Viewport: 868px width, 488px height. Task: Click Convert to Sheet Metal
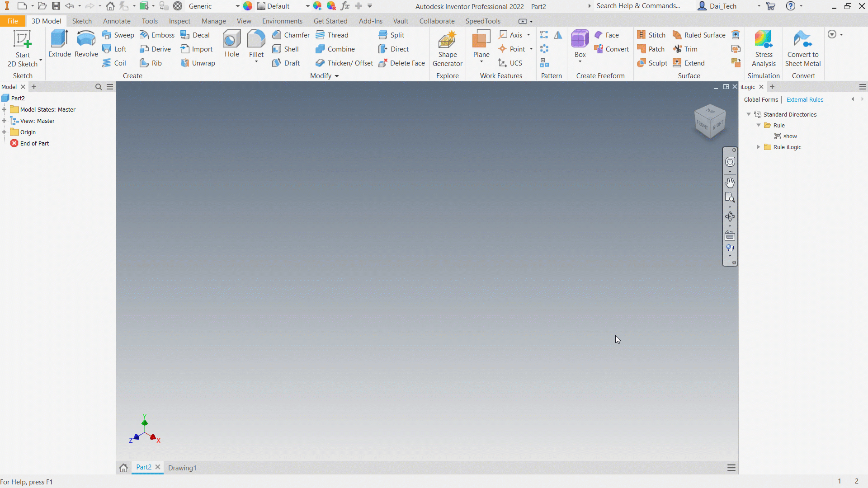[802, 49]
